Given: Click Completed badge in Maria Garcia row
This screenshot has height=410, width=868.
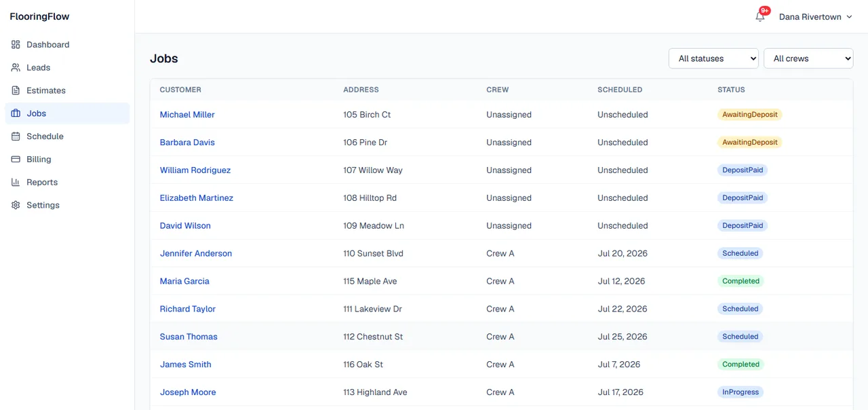Looking at the screenshot, I should 741,281.
